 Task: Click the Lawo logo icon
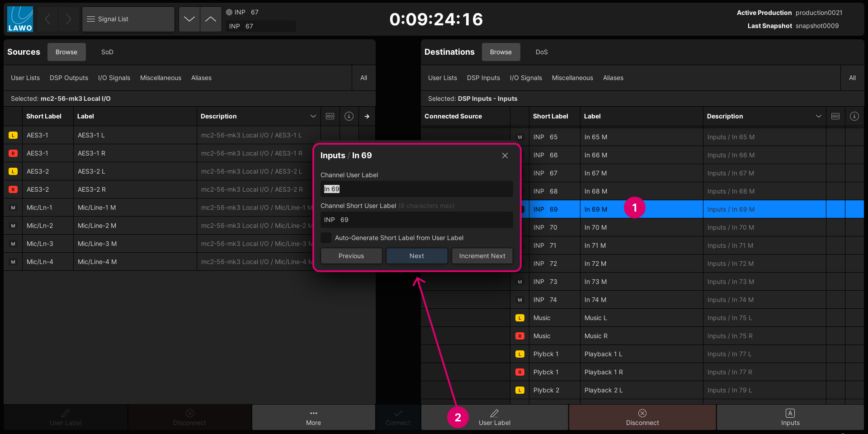[20, 19]
